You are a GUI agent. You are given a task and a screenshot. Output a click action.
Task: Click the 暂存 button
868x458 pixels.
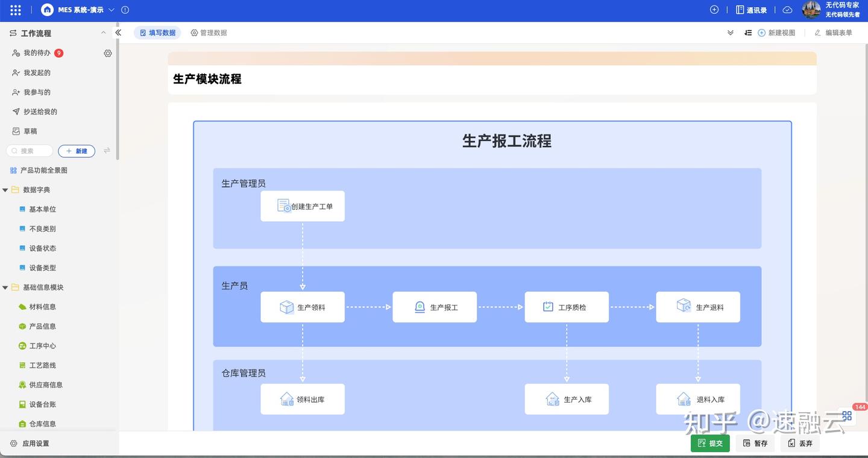(x=755, y=442)
